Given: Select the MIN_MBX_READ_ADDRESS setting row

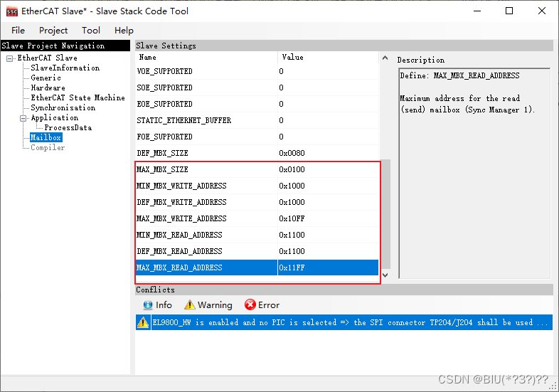Looking at the screenshot, I should (x=257, y=235).
